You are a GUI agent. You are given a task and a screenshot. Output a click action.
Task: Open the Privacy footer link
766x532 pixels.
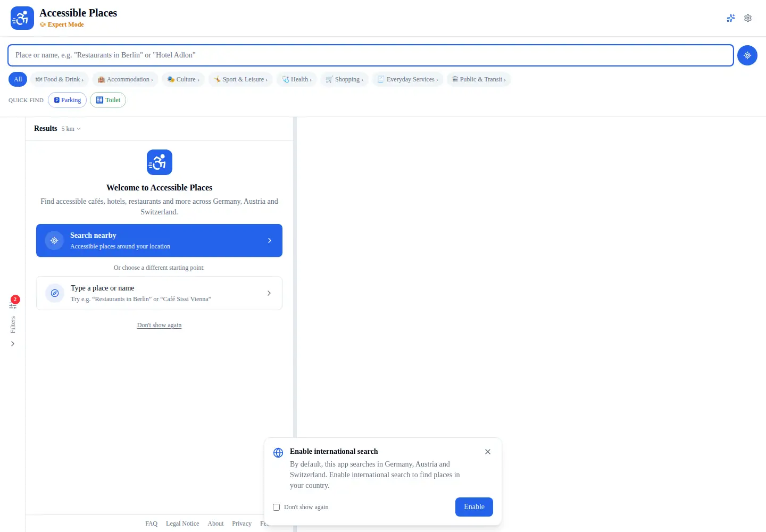point(242,523)
